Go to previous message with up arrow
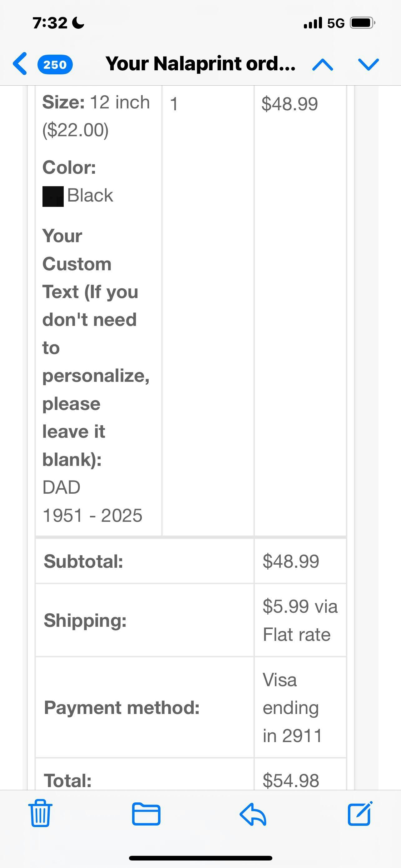This screenshot has width=401, height=868. [x=323, y=64]
